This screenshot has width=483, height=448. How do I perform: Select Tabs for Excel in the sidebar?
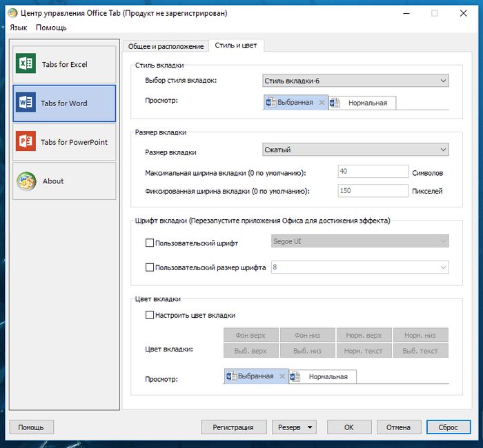64,64
